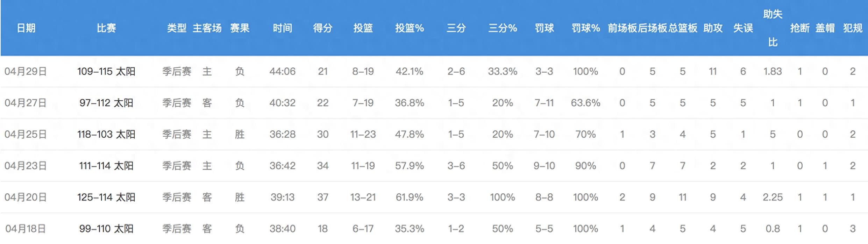Select the 投篮% column header
The width and height of the screenshot is (868, 244).
click(x=409, y=28)
